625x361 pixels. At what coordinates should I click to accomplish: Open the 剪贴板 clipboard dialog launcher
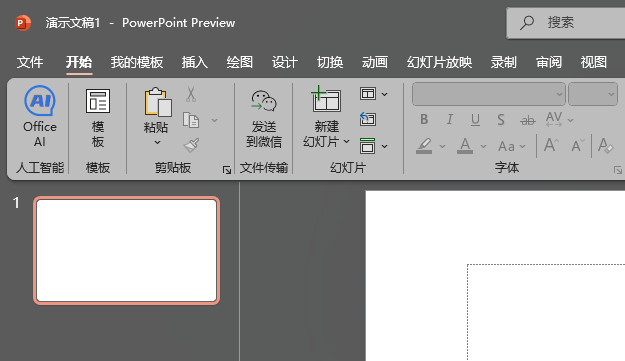click(227, 170)
